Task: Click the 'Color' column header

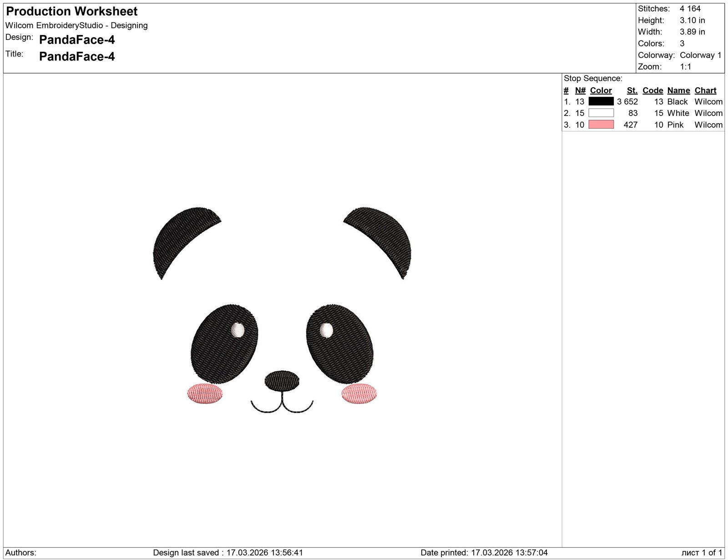Action: click(x=601, y=91)
